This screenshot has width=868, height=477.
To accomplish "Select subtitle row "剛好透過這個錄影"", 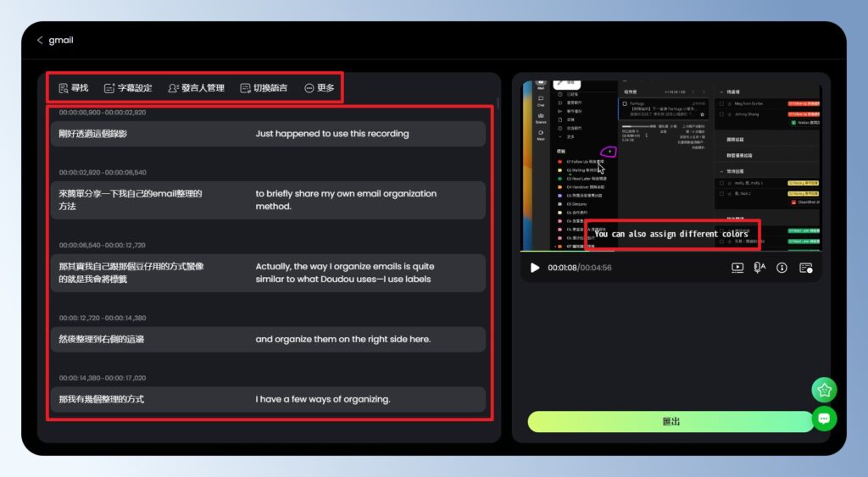I will point(93,134).
